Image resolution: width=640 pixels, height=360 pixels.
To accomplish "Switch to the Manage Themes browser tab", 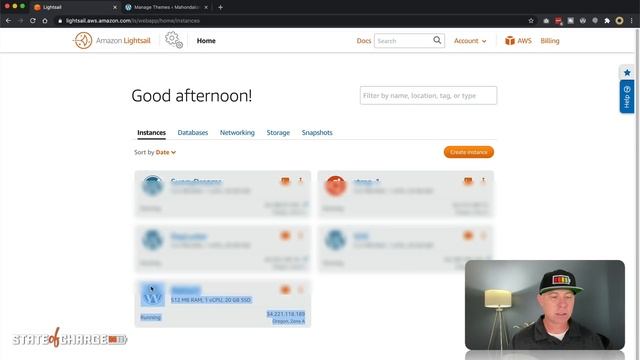I will coord(167,7).
